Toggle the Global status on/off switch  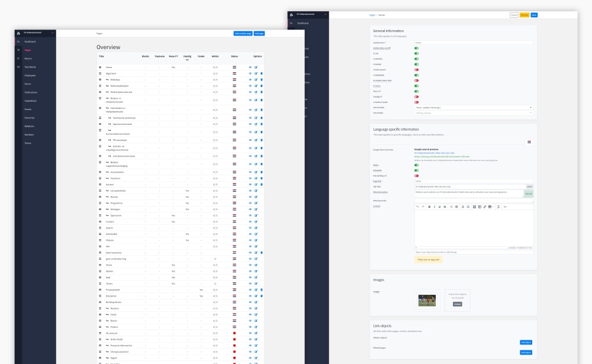[x=416, y=48]
